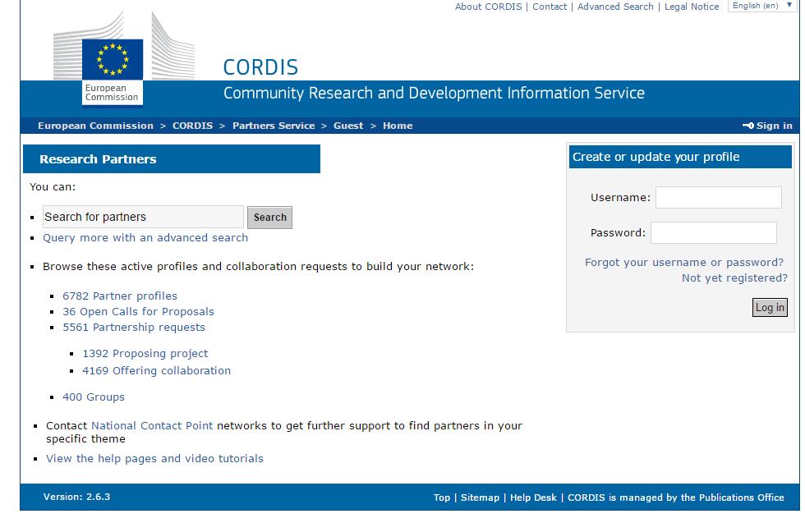Select Partners Service breadcrumb
The height and width of the screenshot is (532, 805).
[274, 126]
